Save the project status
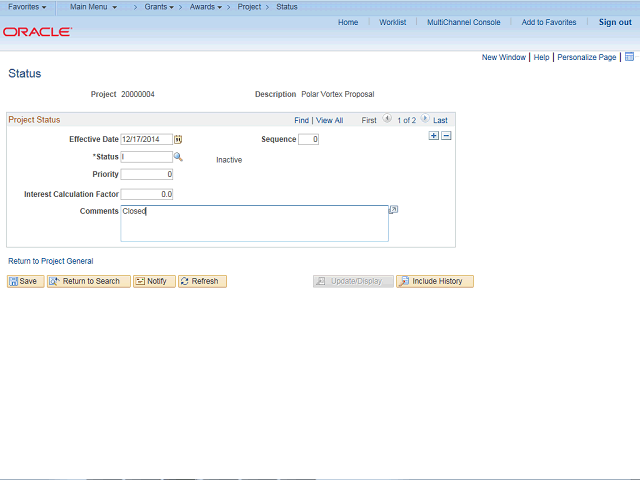Screen dimensions: 640x480 click(x=25, y=281)
